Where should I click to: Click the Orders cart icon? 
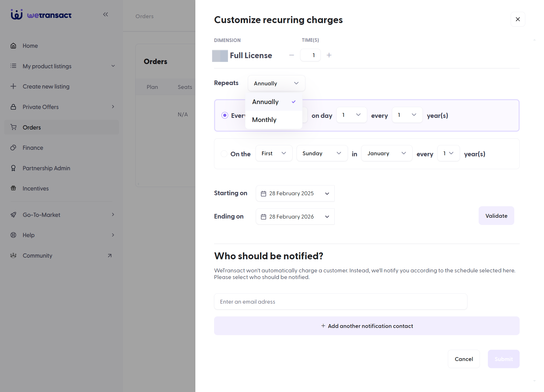13,127
